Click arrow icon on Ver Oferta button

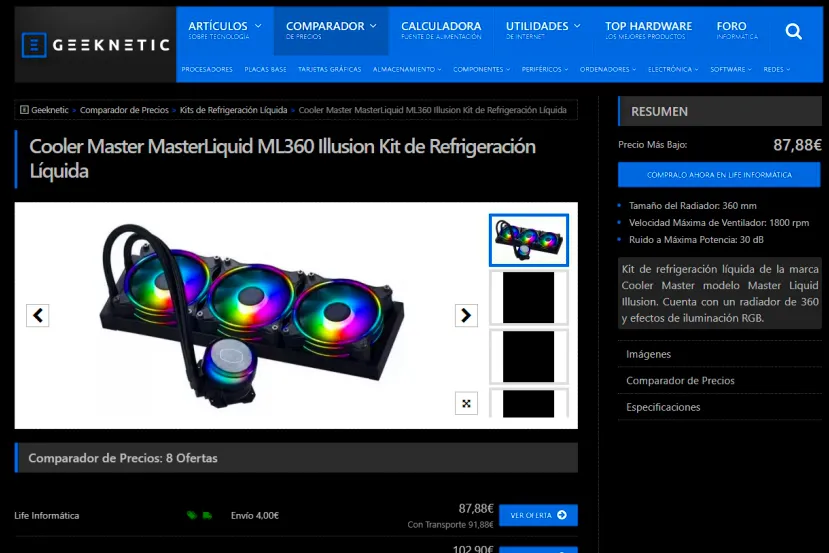tap(562, 516)
